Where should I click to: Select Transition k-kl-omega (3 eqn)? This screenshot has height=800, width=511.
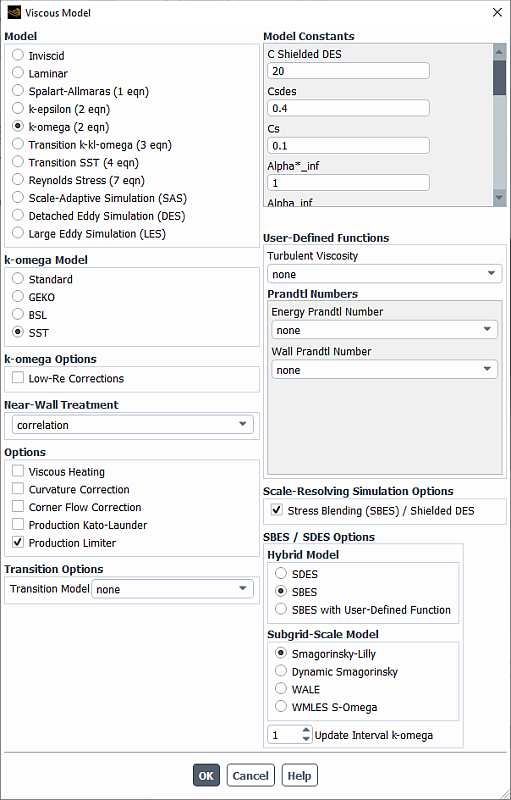18,144
